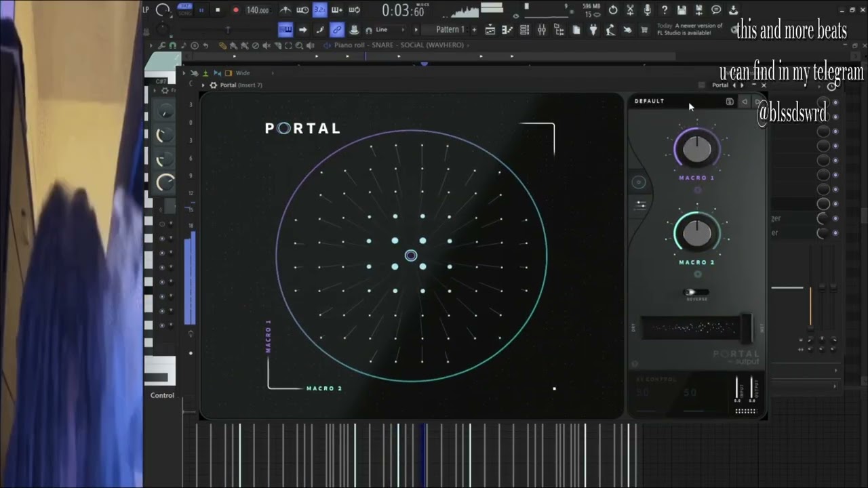
Task: Open the DEFAULT preset name in Portal
Action: [x=650, y=101]
